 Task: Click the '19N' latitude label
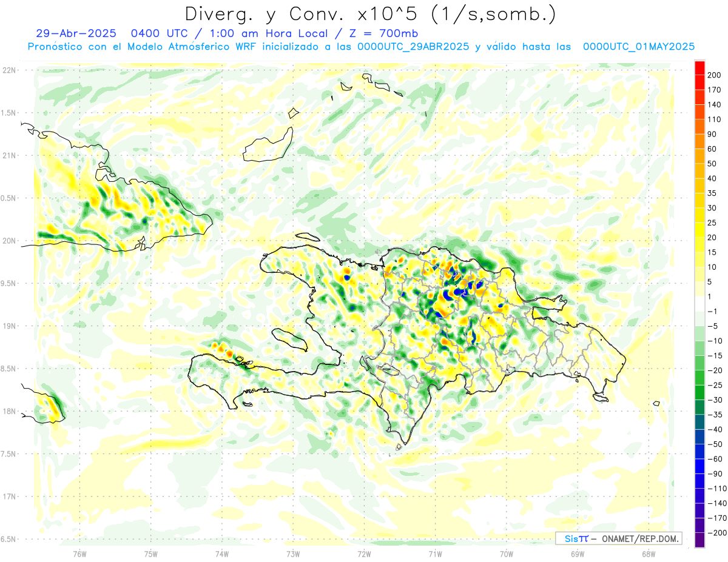click(9, 326)
